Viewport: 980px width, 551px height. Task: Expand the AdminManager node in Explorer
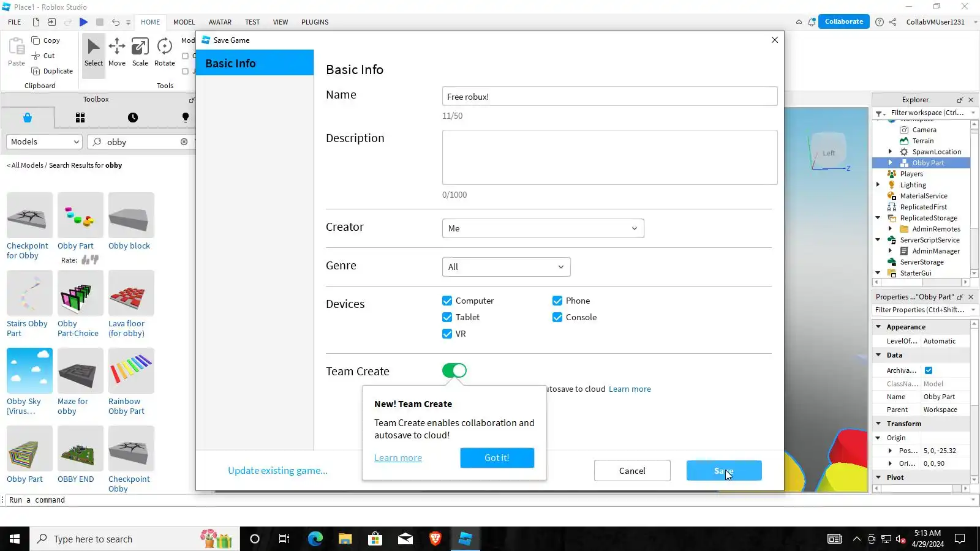click(x=891, y=251)
